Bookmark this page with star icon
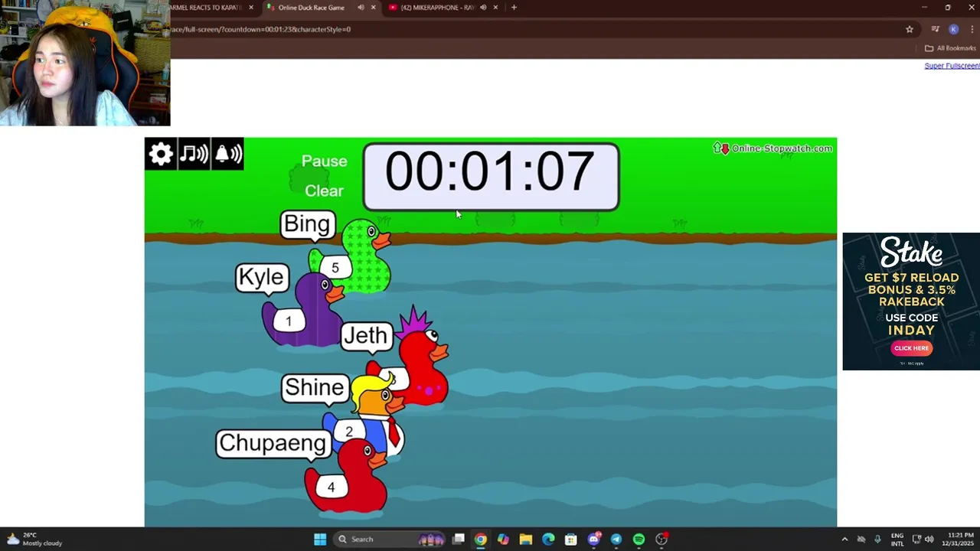Image resolution: width=980 pixels, height=551 pixels. click(x=910, y=29)
